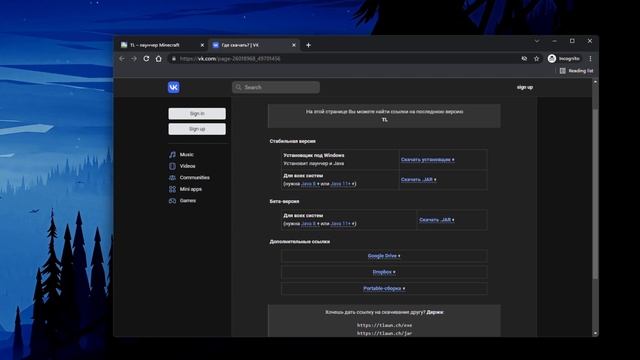Click the tlaun.ch/exe URL text
This screenshot has width=640, height=360.
click(384, 325)
